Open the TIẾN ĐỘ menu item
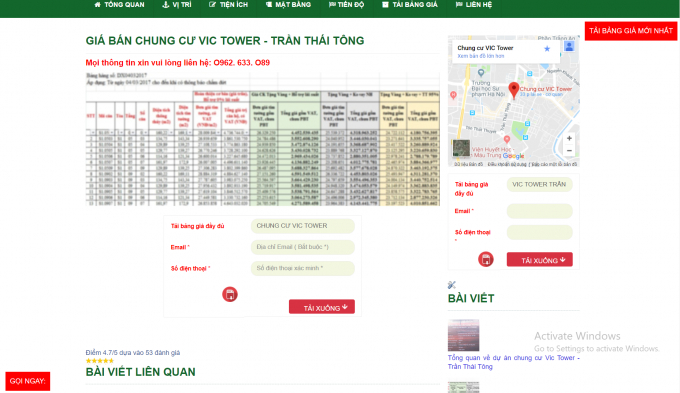The image size is (680, 393). coord(347,5)
